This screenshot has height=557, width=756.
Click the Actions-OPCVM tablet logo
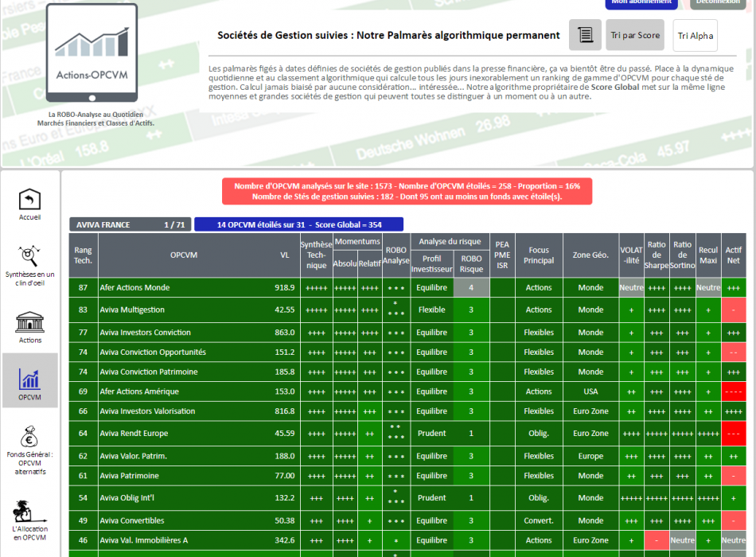pyautogui.click(x=92, y=53)
